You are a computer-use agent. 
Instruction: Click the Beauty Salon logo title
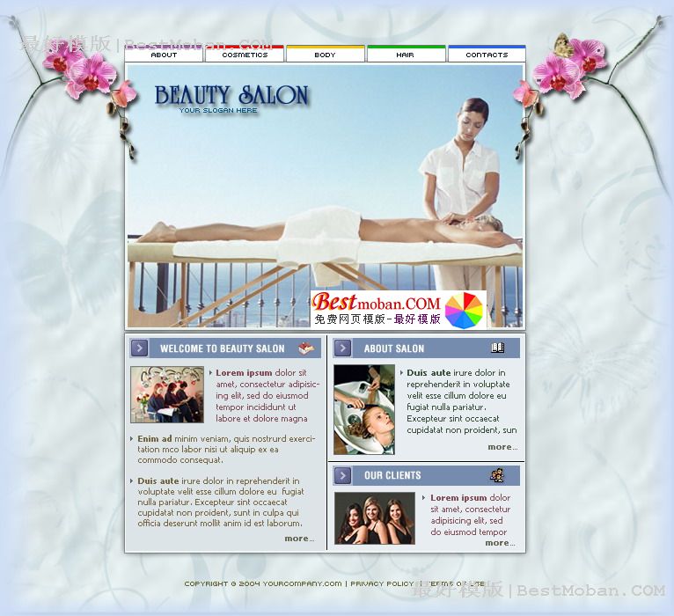[x=231, y=95]
